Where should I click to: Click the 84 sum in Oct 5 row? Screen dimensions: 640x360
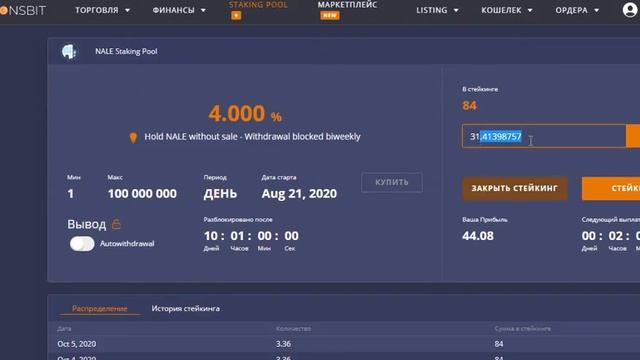click(499, 344)
